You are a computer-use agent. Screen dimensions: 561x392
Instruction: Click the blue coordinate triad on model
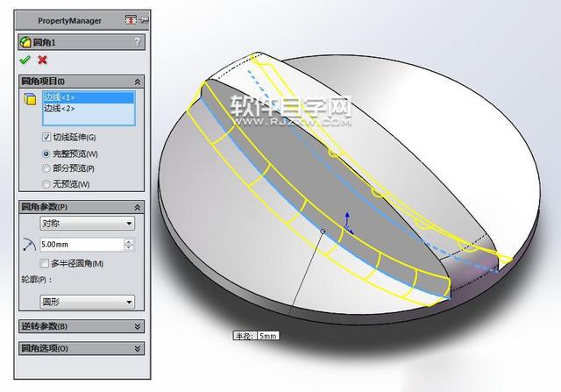[348, 224]
